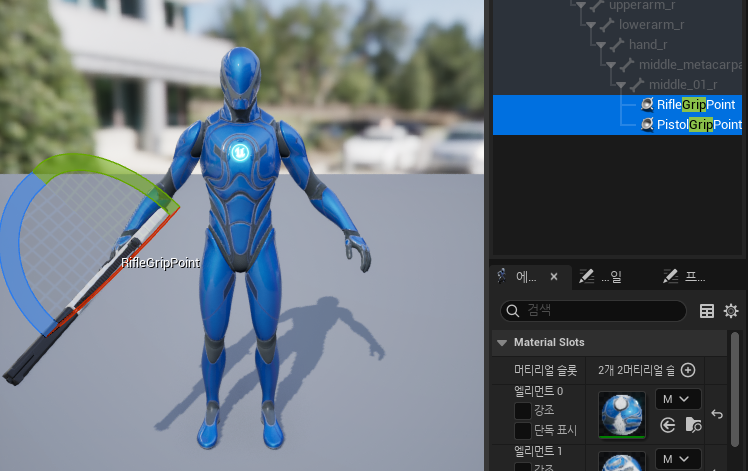Click the 엘리먼트 1 material thumbnail
748x471 pixels.
[622, 462]
